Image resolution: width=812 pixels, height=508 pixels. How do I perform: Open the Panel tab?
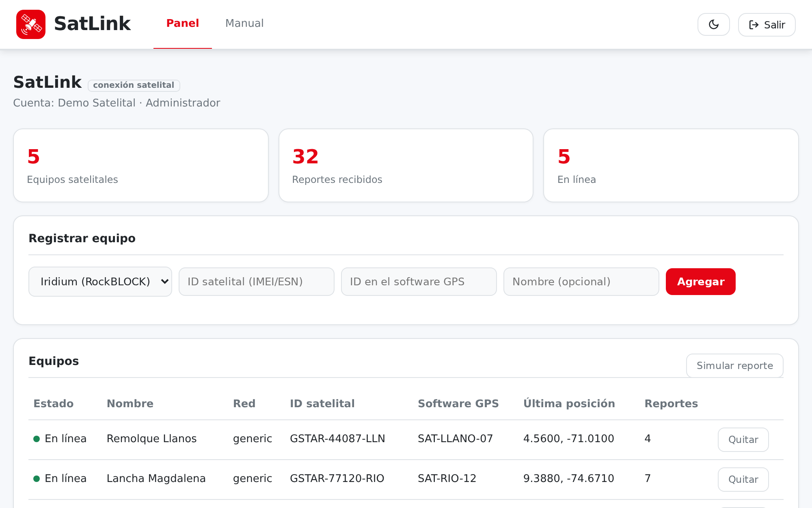click(x=183, y=23)
